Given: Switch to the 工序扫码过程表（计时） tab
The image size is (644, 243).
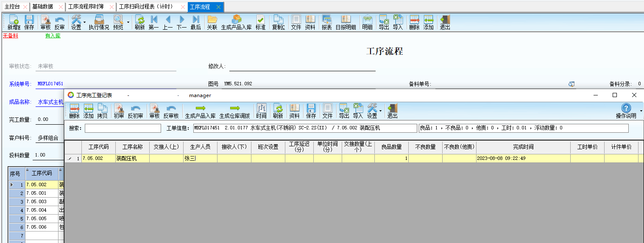Looking at the screenshot, I should pyautogui.click(x=151, y=7).
